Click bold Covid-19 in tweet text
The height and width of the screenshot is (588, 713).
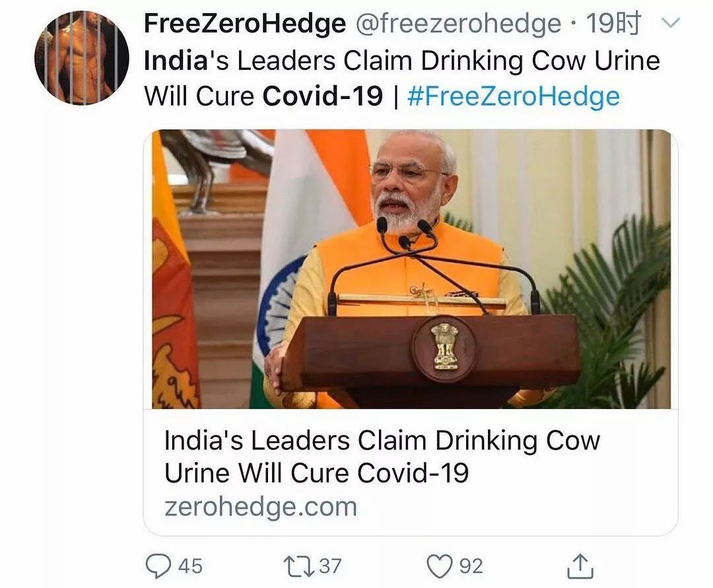point(323,96)
